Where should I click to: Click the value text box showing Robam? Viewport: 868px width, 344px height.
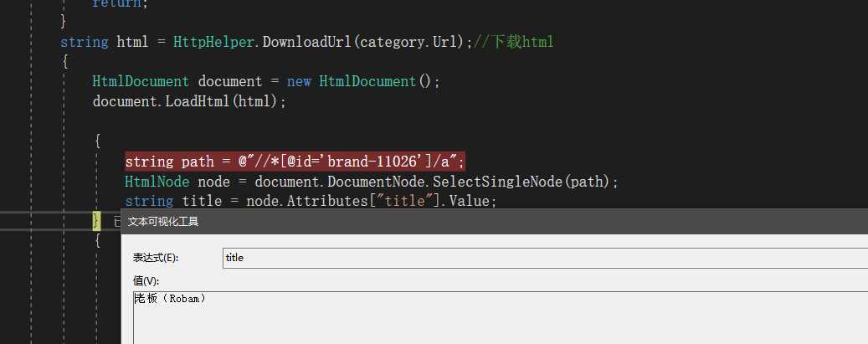[501, 317]
